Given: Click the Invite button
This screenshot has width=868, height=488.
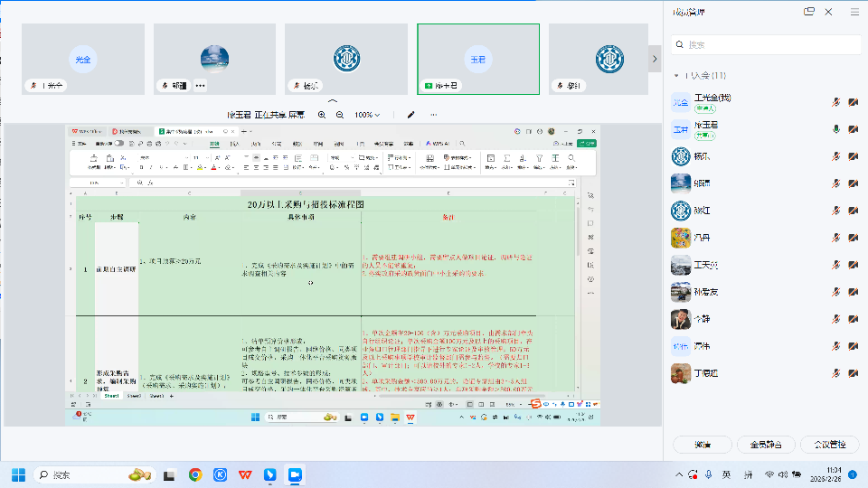Looking at the screenshot, I should (701, 445).
